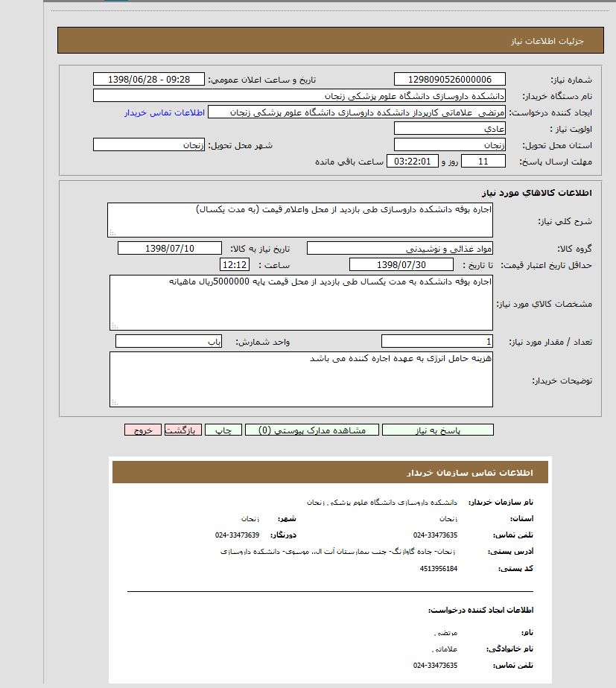Select the نام دستگاه خریدار field
This screenshot has height=688, width=616.
299,96
